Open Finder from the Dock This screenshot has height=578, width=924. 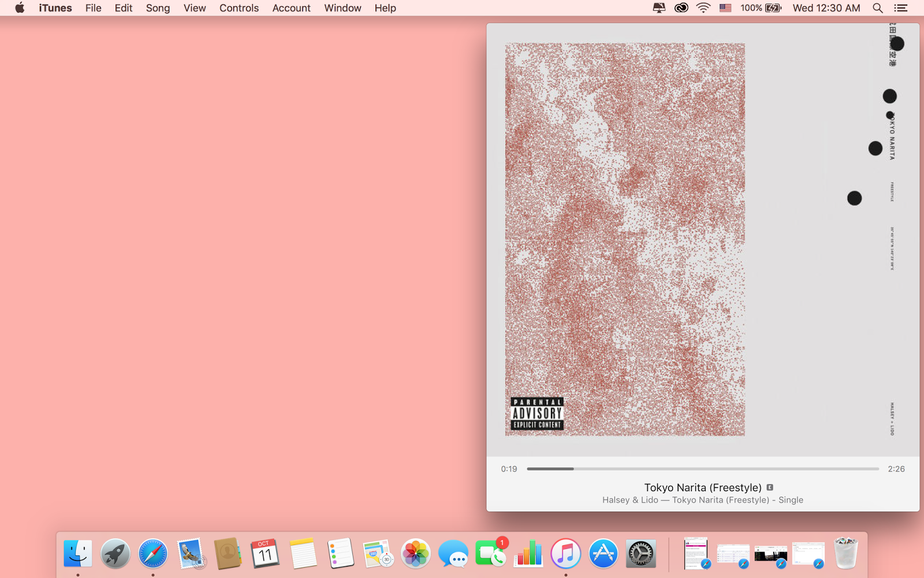78,554
